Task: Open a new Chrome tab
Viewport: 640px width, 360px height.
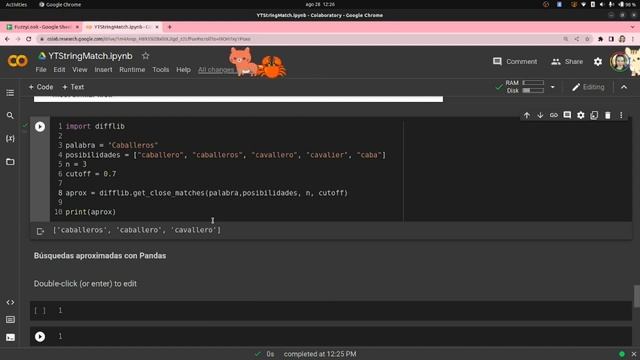Action: coord(169,27)
